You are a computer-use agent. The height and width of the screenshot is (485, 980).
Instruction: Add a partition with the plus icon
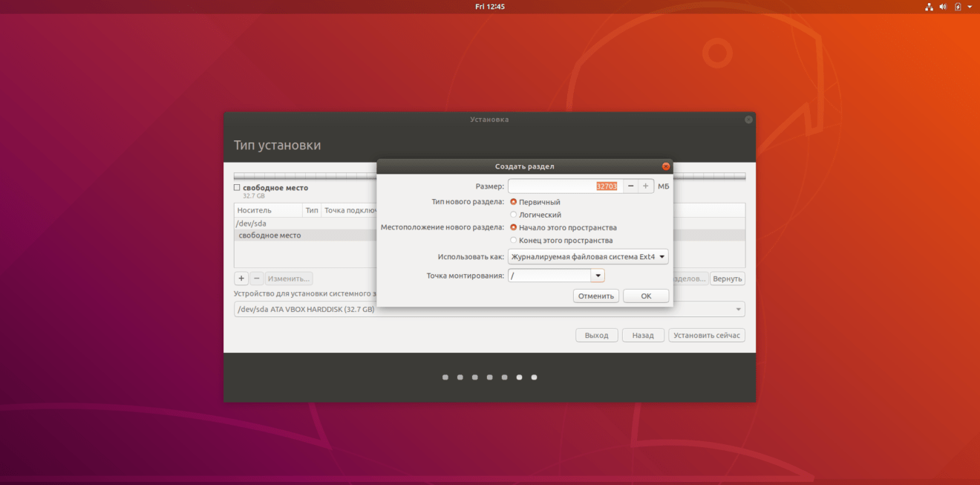click(x=241, y=278)
